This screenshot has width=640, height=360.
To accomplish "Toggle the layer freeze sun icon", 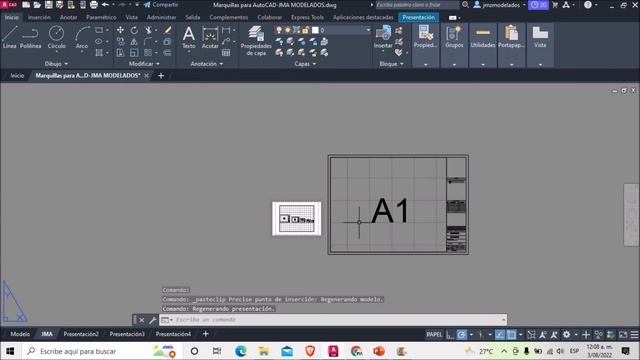I will [x=287, y=30].
